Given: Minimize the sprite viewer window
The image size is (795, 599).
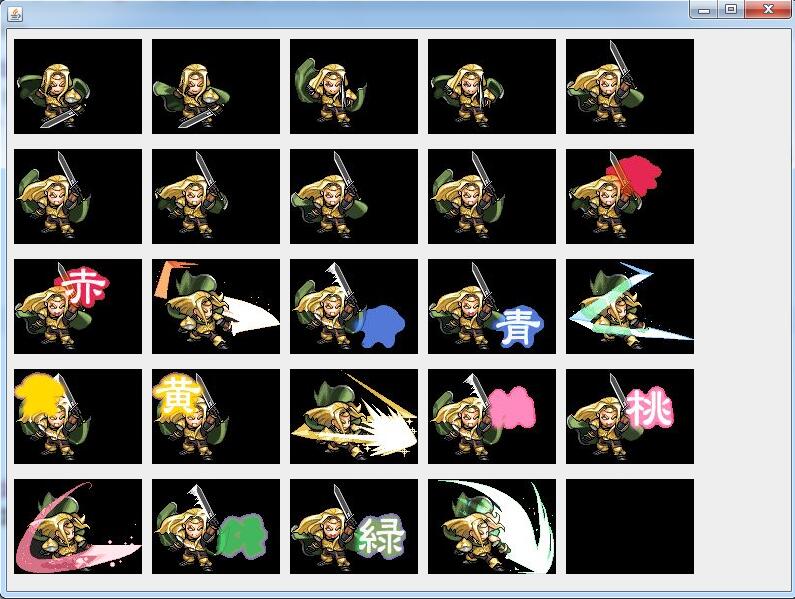Looking at the screenshot, I should (x=704, y=10).
